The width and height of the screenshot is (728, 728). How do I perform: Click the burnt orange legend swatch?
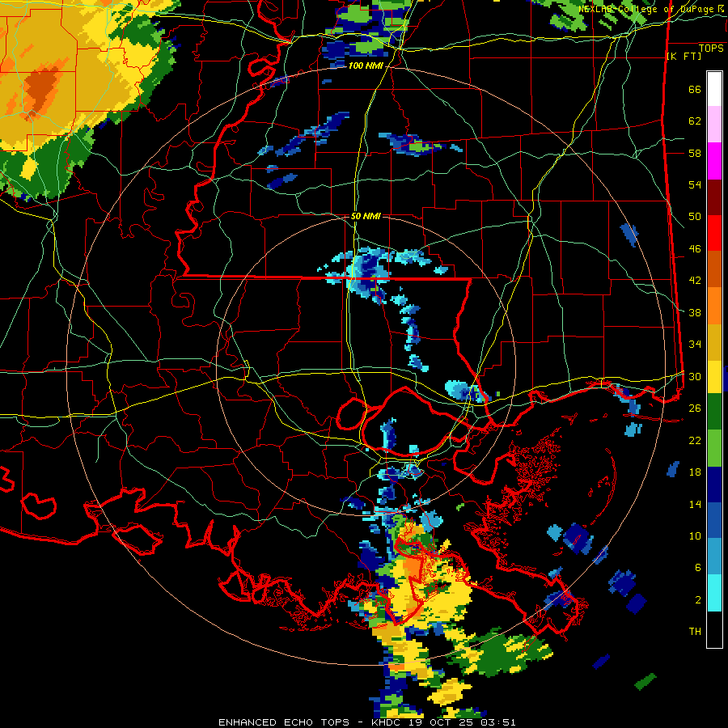pos(714,269)
